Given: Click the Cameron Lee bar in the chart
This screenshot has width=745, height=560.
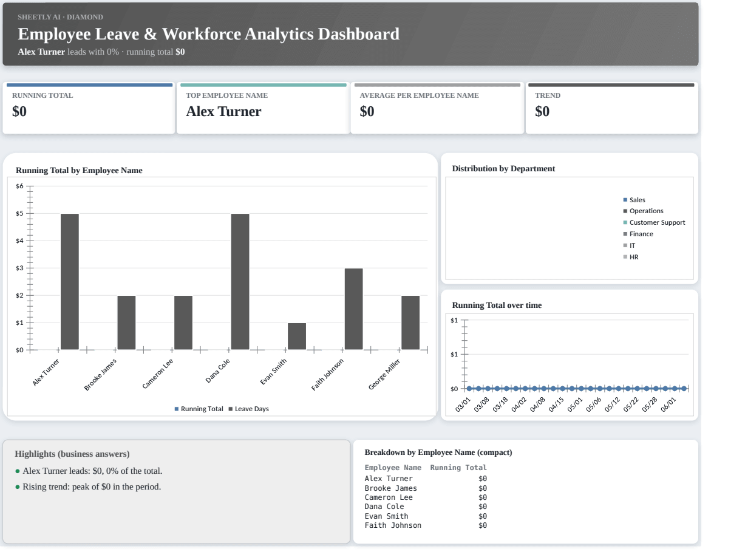Looking at the screenshot, I should point(183,323).
